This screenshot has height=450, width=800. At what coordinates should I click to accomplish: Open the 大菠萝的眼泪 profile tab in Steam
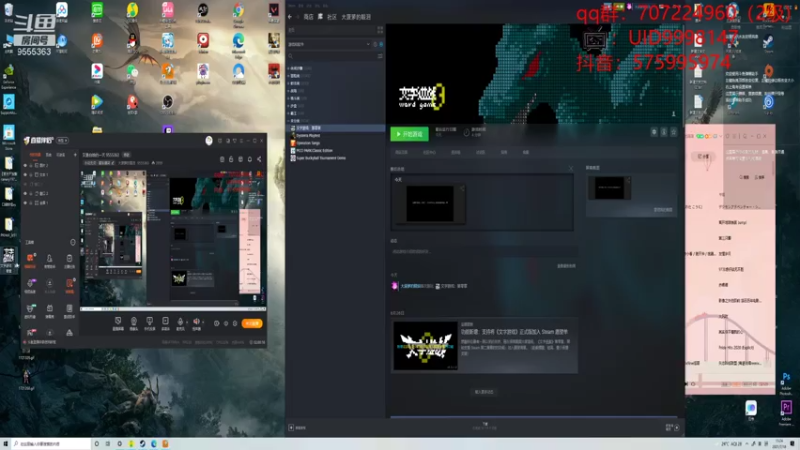point(356,17)
